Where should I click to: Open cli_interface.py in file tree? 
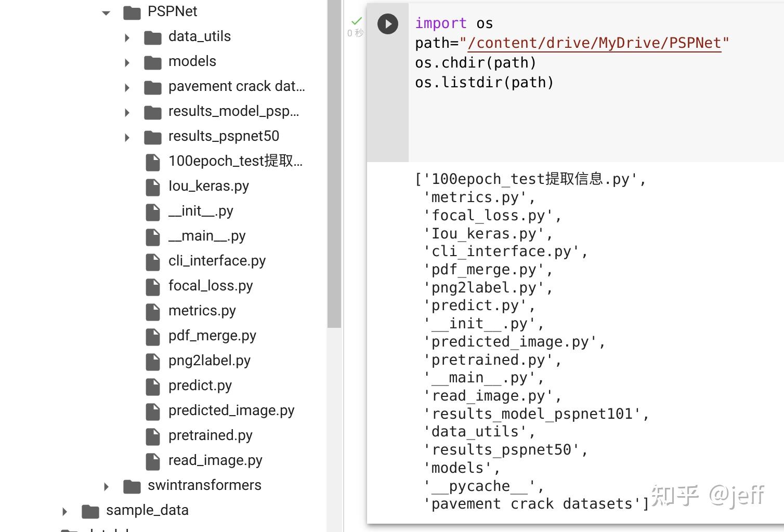217,261
